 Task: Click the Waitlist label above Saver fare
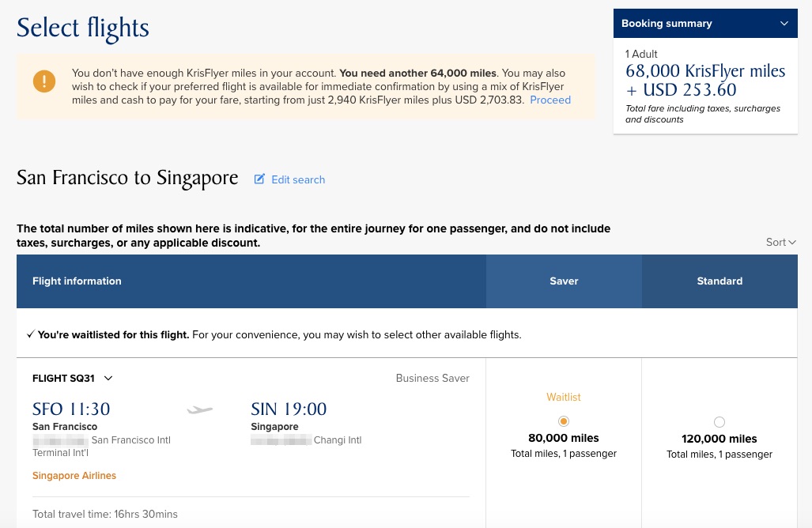564,397
